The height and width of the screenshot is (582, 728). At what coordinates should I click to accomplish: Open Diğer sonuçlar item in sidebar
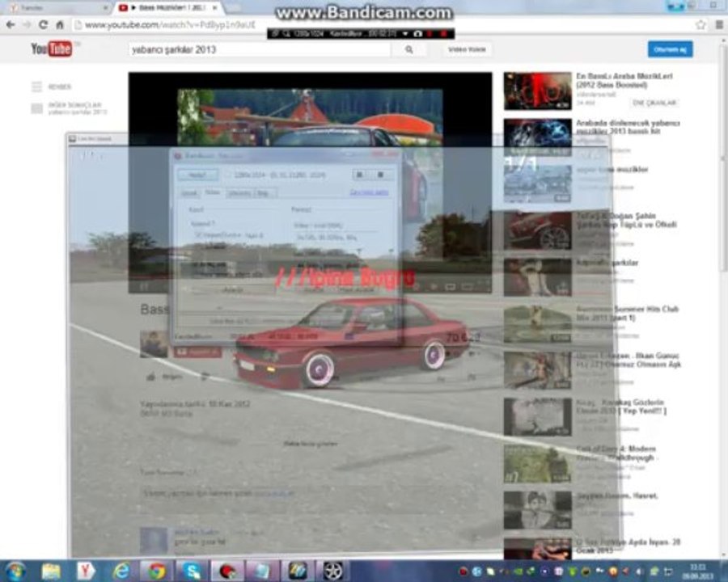click(x=70, y=108)
